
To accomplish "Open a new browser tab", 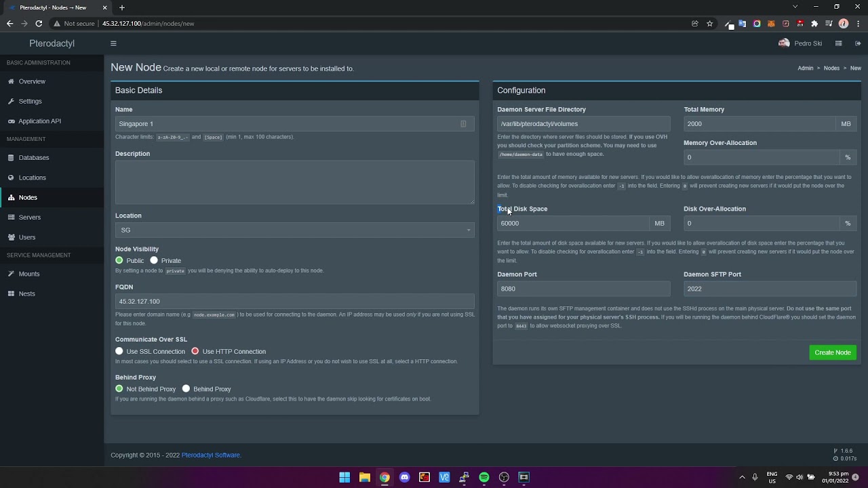I will (x=122, y=7).
